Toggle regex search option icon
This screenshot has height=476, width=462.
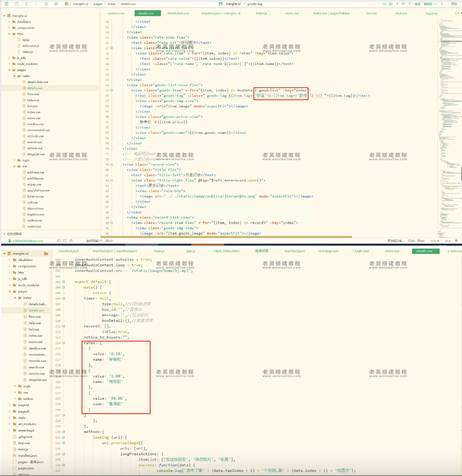[397, 4]
